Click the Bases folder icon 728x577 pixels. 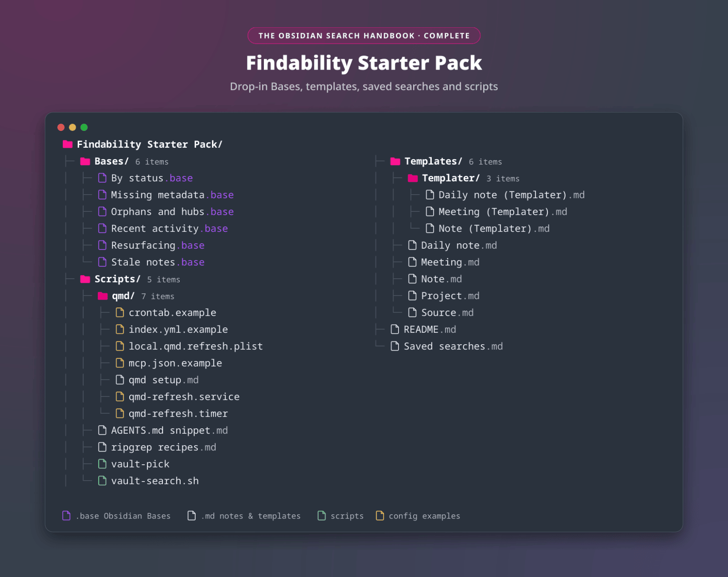pyautogui.click(x=85, y=161)
